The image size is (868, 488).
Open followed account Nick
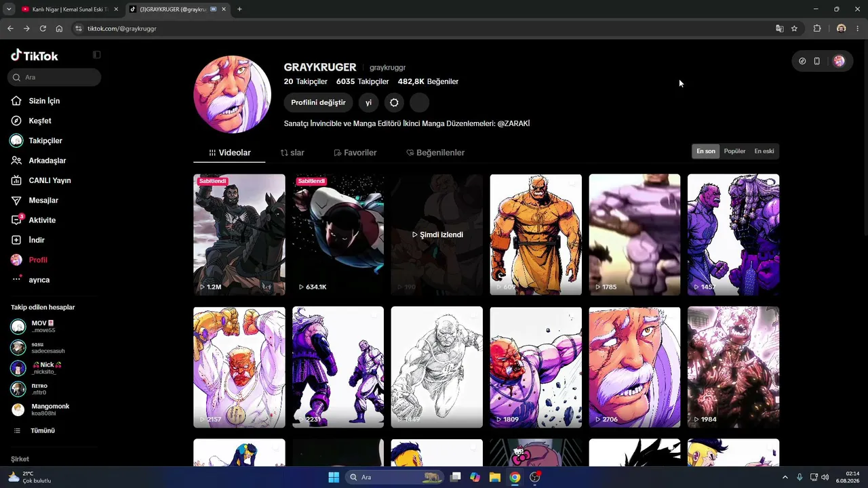47,368
